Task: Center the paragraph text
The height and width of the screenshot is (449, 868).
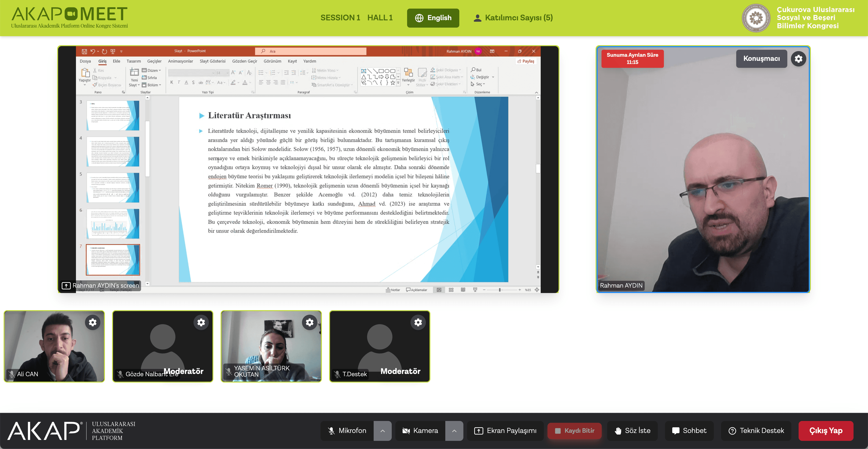Action: point(268,82)
